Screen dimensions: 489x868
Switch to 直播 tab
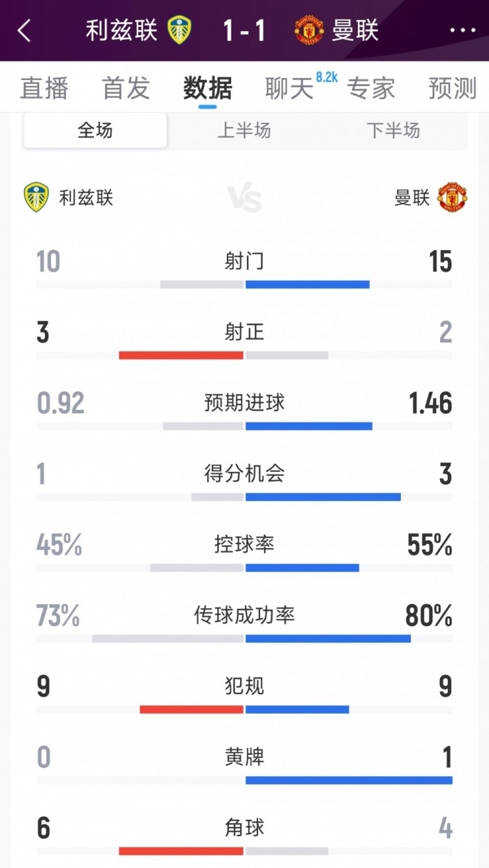tap(44, 89)
